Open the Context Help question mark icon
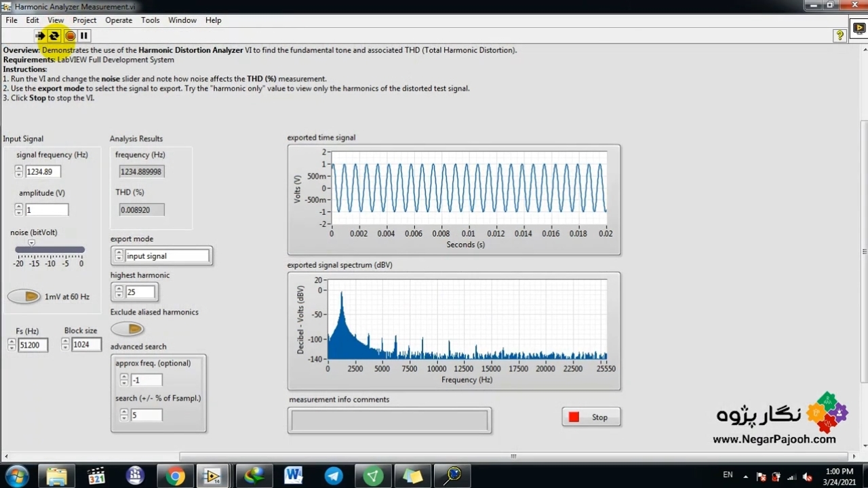868x488 pixels. (840, 35)
